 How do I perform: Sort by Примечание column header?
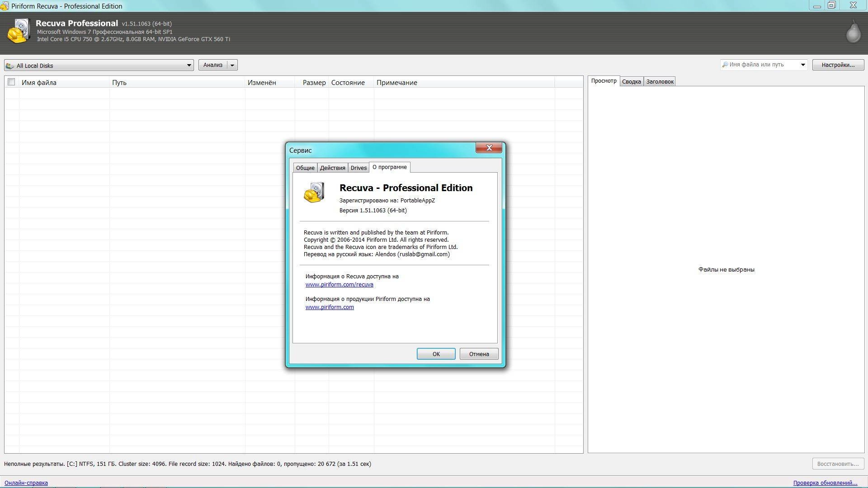tap(464, 82)
